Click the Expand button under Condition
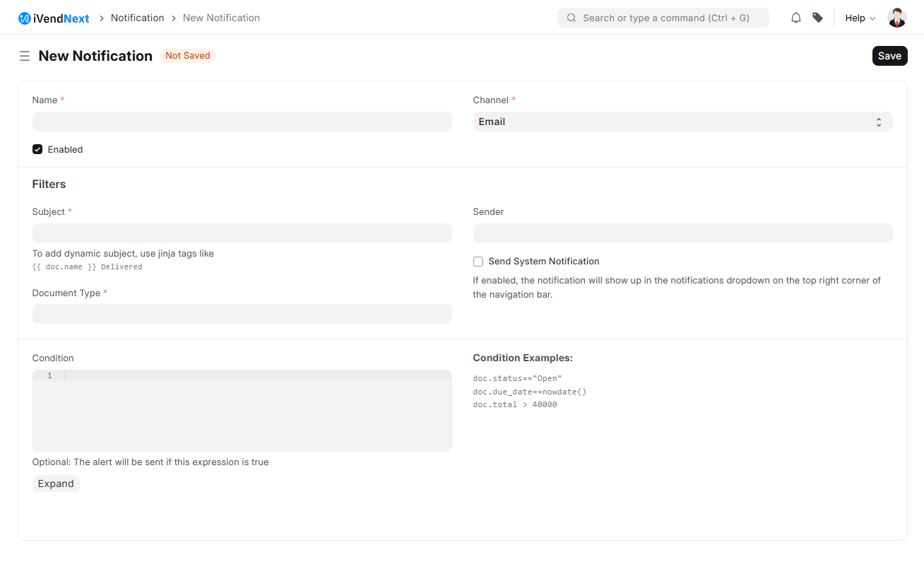This screenshot has width=924, height=562. click(x=56, y=484)
